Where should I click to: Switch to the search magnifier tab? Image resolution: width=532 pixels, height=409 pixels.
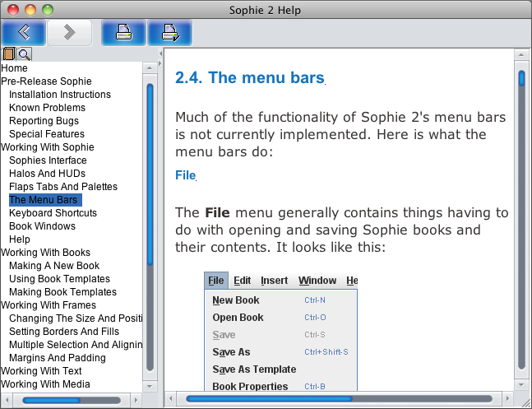(25, 54)
